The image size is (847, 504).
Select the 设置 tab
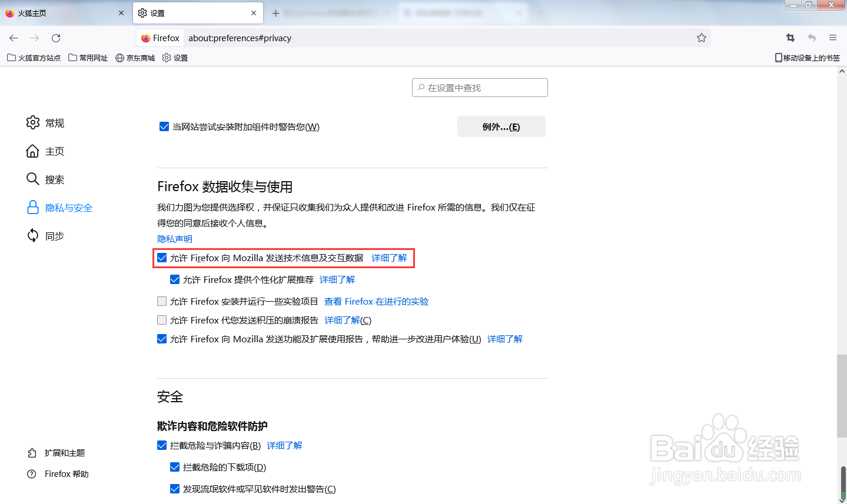pos(198,13)
